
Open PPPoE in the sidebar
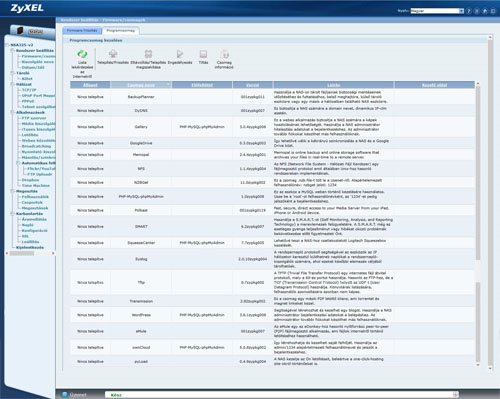pyautogui.click(x=28, y=101)
